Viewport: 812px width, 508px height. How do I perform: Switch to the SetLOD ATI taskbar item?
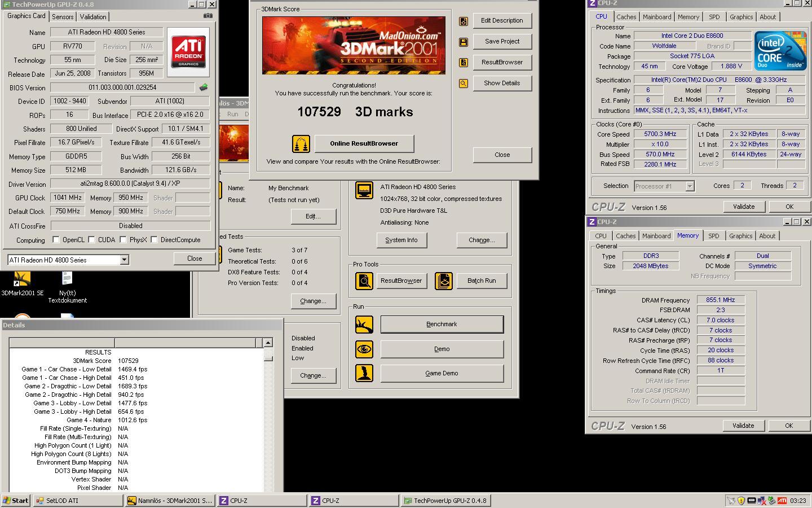[78, 500]
